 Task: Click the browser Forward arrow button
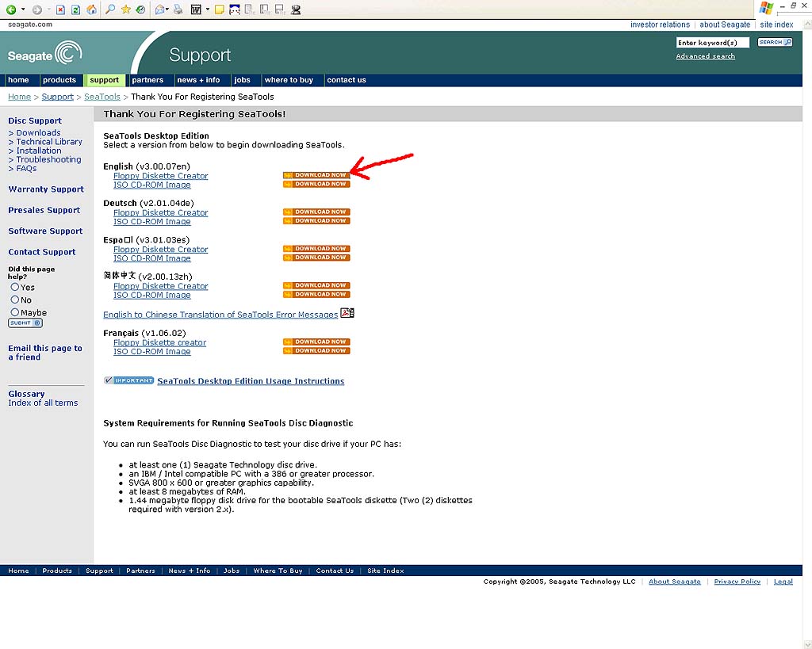36,10
